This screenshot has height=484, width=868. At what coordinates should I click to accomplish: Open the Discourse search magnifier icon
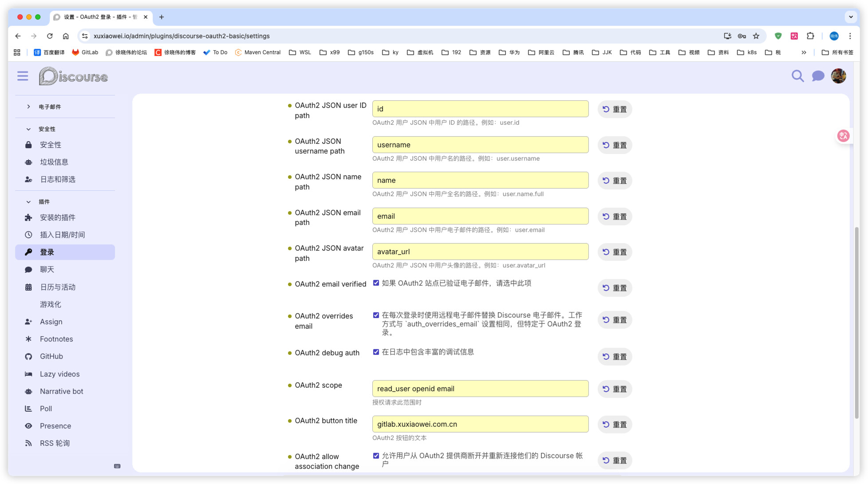click(797, 76)
